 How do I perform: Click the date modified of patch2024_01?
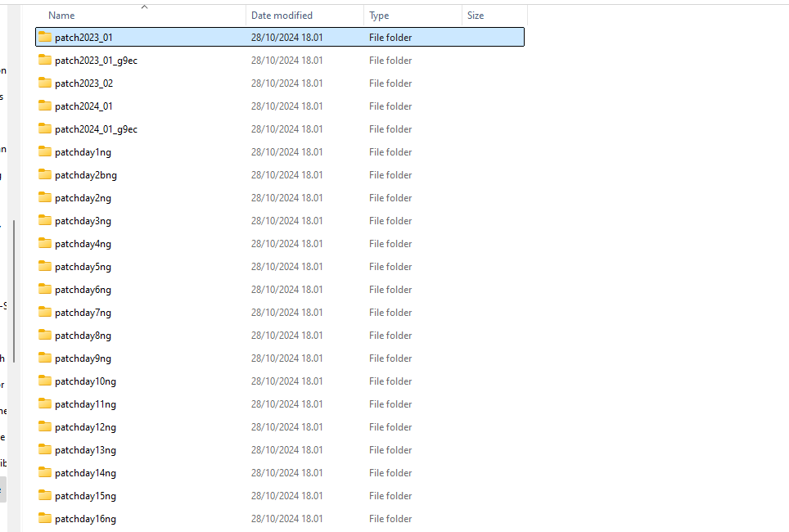tap(286, 106)
